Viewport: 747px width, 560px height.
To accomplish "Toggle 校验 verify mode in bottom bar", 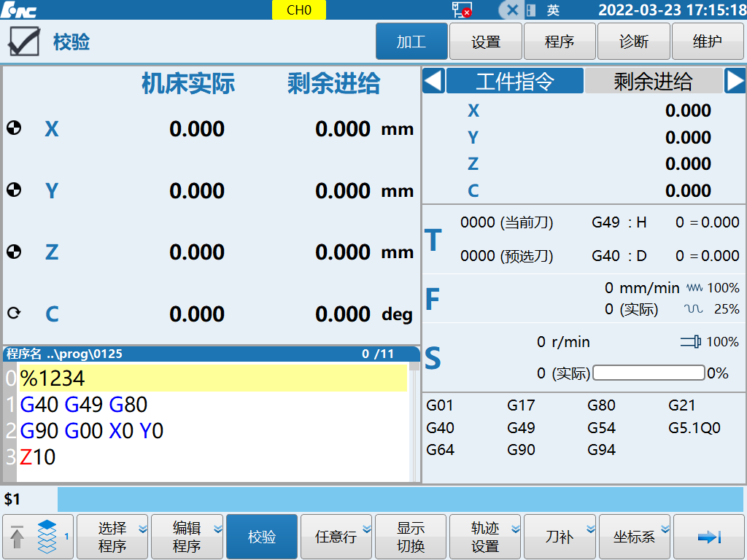I will (262, 537).
